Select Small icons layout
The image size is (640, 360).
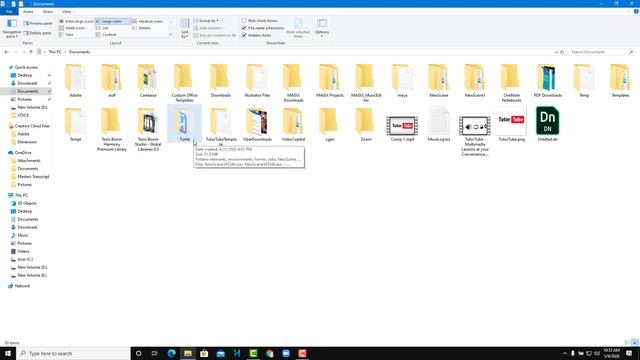pyautogui.click(x=73, y=28)
